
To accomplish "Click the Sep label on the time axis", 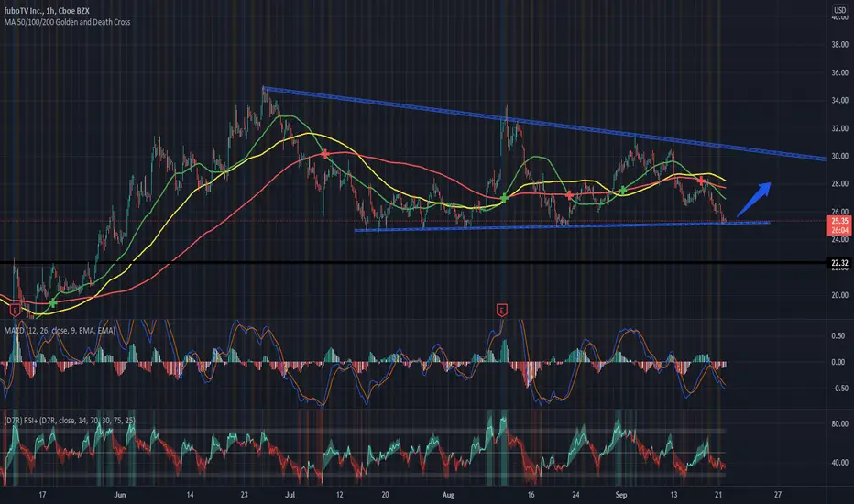I will [x=621, y=495].
